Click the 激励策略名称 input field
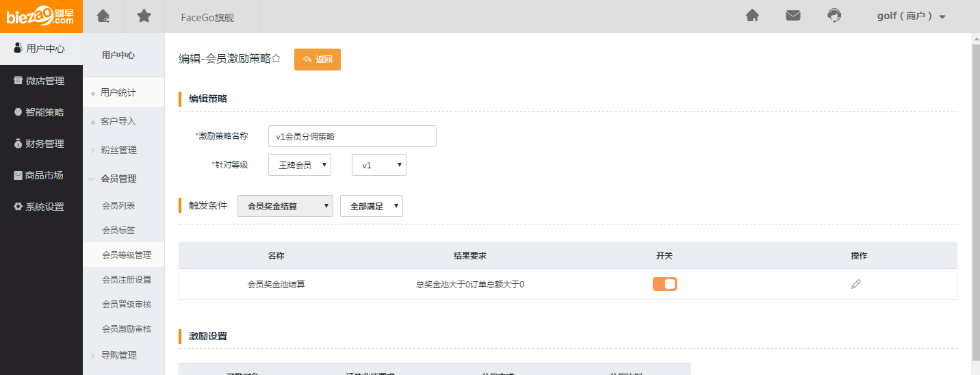 click(352, 136)
